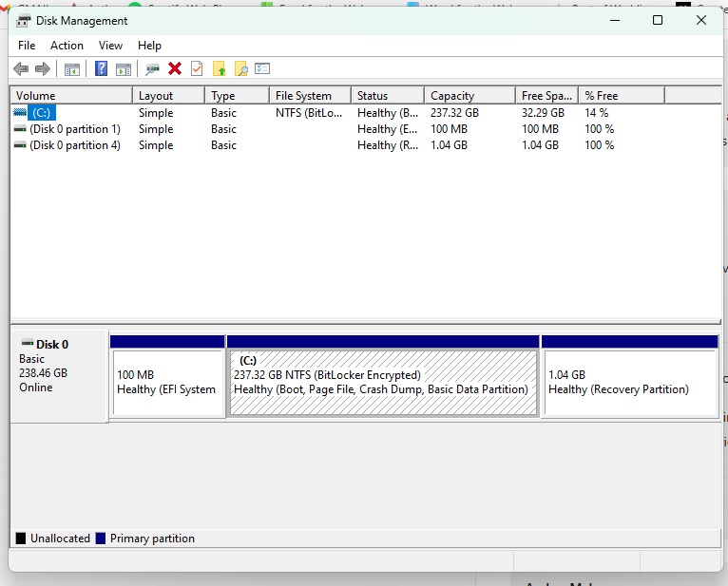Sort by the % Free column header
Image resolution: width=728 pixels, height=586 pixels.
[x=622, y=96]
